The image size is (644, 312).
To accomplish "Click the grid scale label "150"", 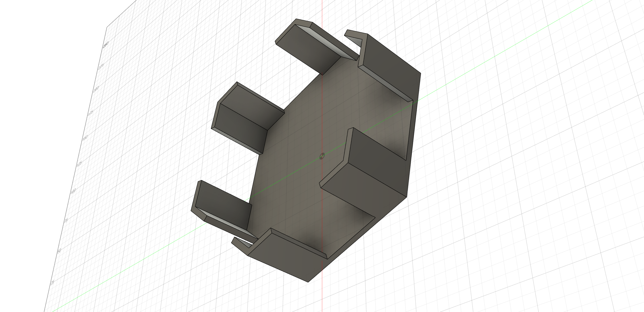I will (x=85, y=138).
